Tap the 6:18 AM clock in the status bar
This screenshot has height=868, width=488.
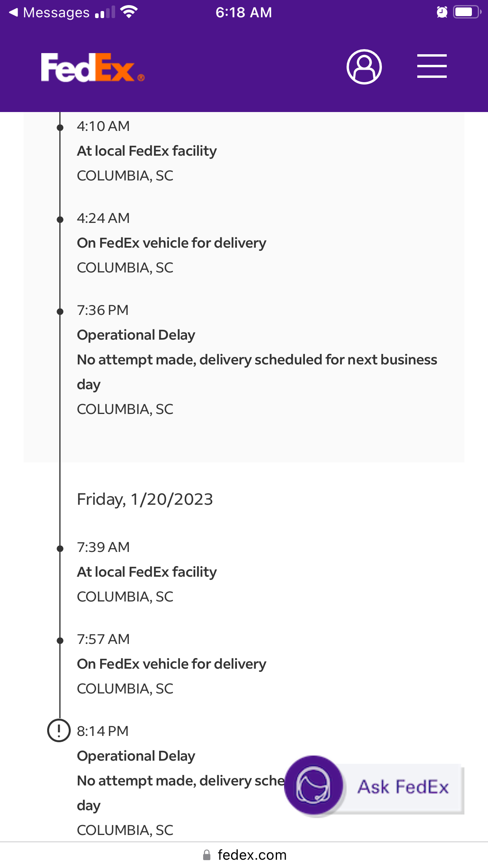[244, 13]
